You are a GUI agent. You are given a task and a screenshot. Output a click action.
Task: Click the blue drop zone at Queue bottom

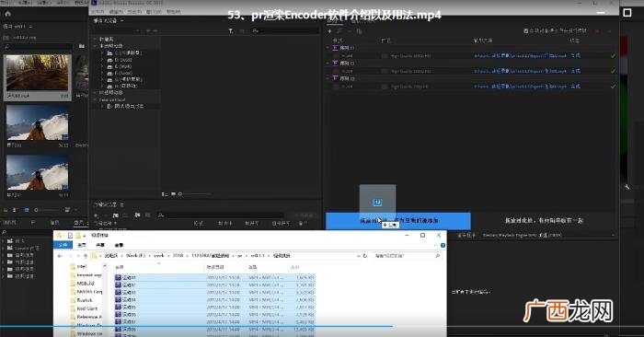398,221
